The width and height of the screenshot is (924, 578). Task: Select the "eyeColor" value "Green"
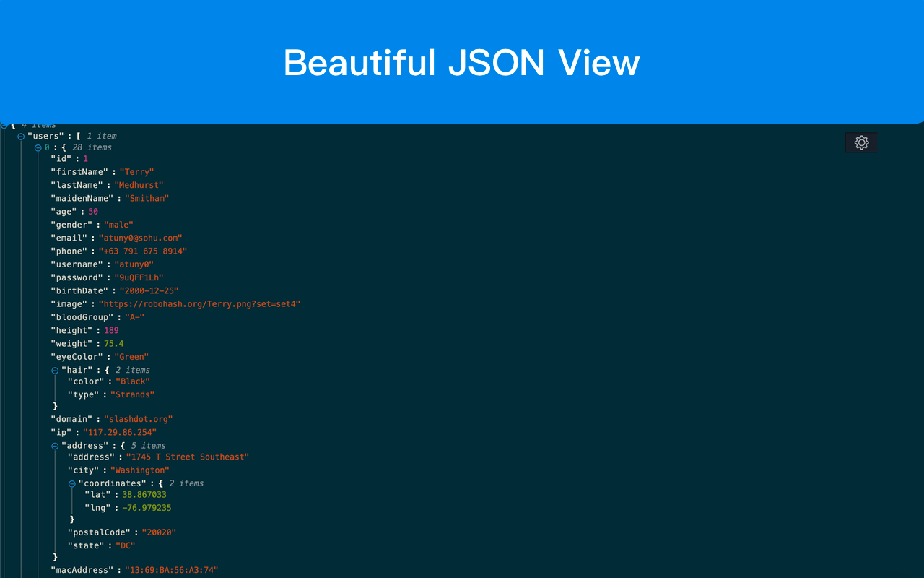click(131, 356)
